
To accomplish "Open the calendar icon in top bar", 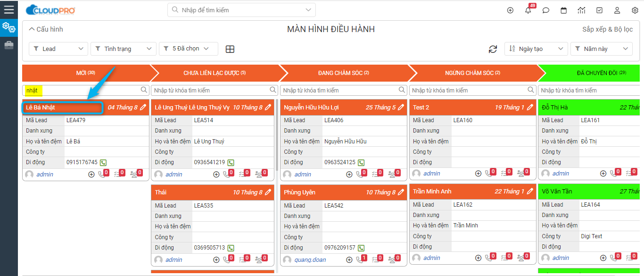I will coord(563,10).
